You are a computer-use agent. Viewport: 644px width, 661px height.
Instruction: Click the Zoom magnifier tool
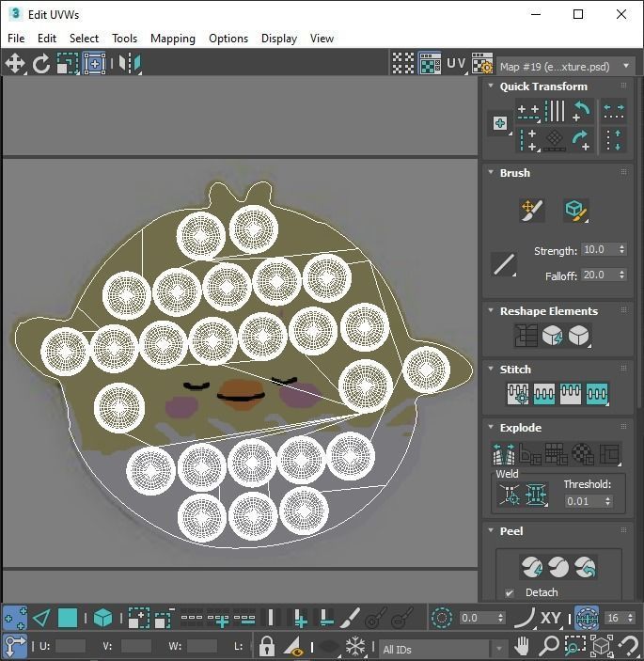point(549,645)
